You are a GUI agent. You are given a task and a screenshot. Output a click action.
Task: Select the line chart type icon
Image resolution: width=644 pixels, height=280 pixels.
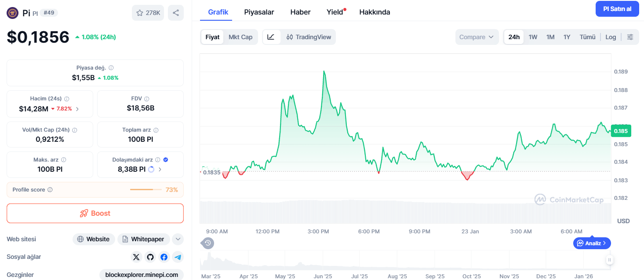coord(271,37)
